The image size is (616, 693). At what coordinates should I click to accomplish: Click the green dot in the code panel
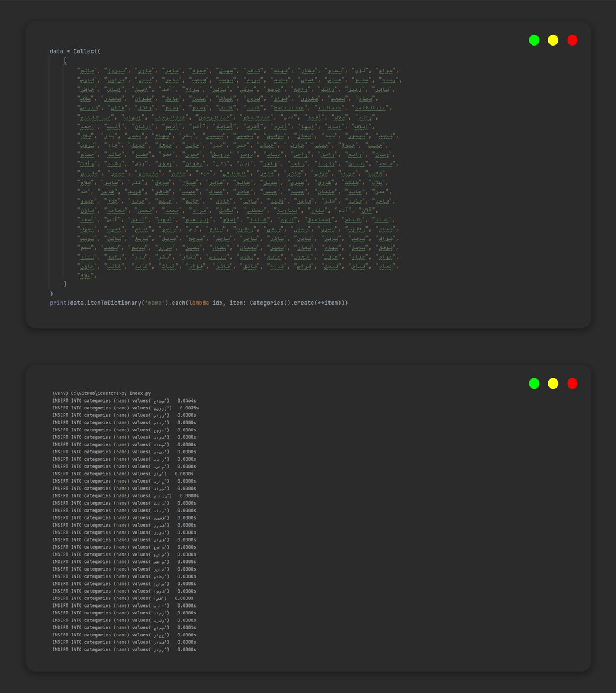(x=534, y=40)
